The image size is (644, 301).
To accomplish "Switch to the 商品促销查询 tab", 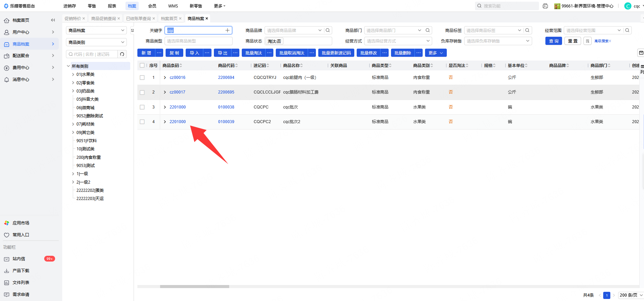I will (x=103, y=19).
